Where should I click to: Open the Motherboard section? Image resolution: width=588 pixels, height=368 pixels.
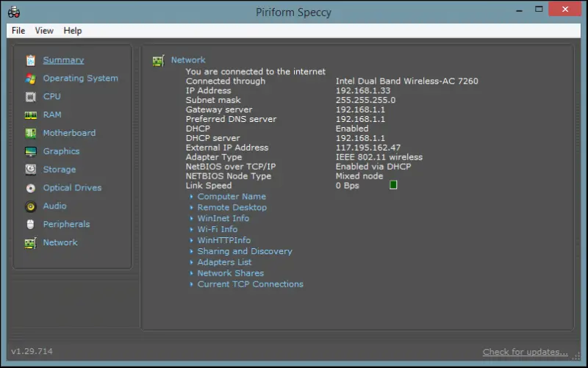tap(69, 133)
